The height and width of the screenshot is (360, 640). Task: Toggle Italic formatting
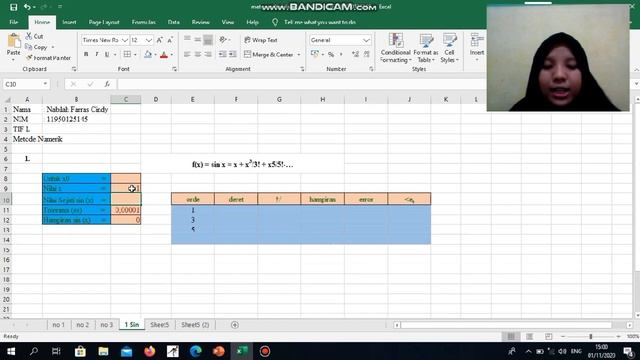click(x=97, y=54)
